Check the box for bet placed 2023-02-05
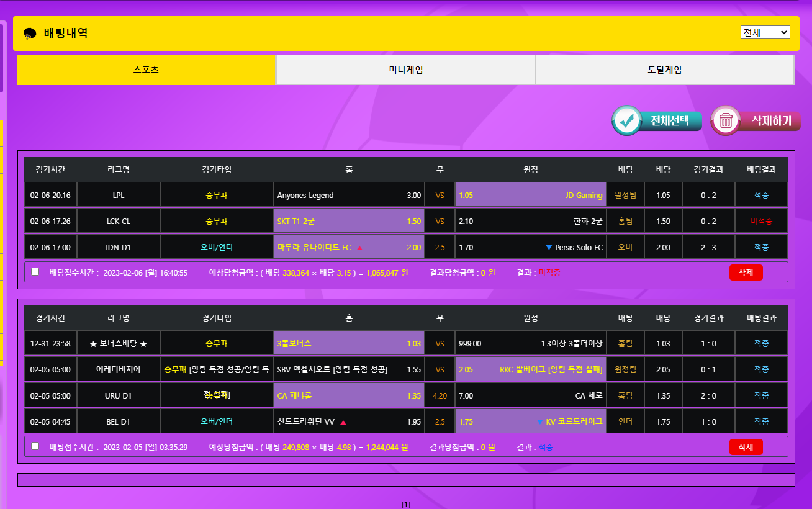This screenshot has width=812, height=509. [x=35, y=446]
